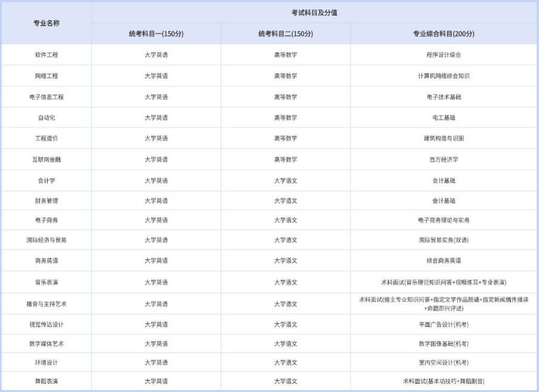Viewport: 539px width, 392px height.
Task: Click the 室内空间设计(机考) cell
Action: [x=443, y=362]
